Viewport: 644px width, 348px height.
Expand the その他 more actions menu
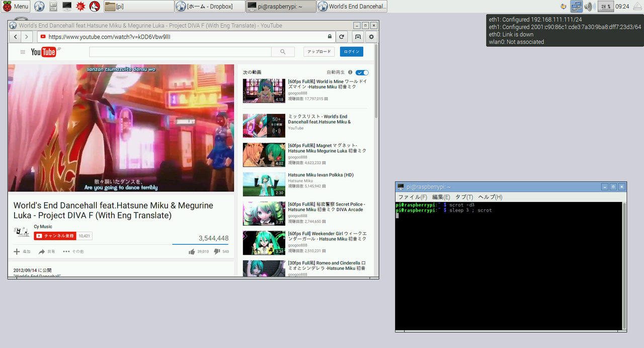(x=73, y=251)
